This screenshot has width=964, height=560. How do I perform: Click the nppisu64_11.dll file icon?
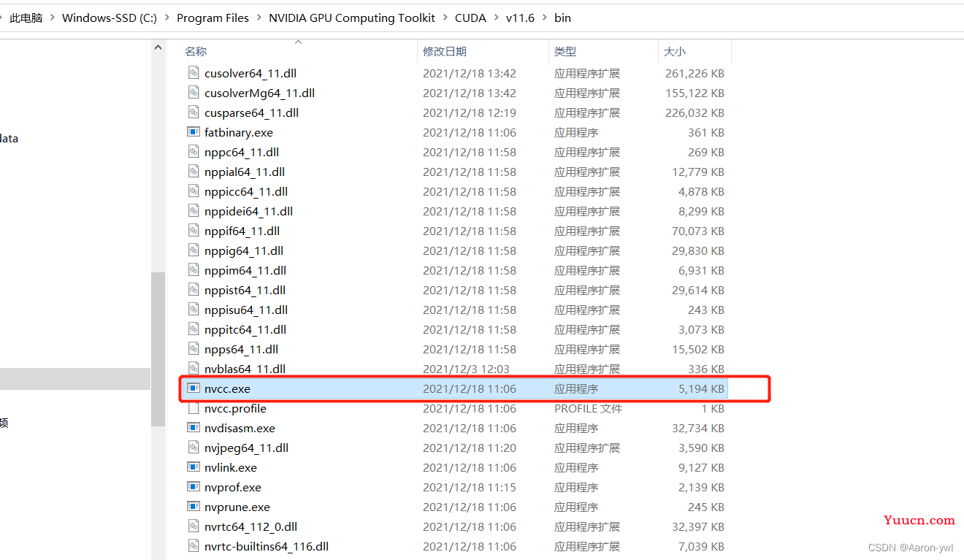pos(194,310)
